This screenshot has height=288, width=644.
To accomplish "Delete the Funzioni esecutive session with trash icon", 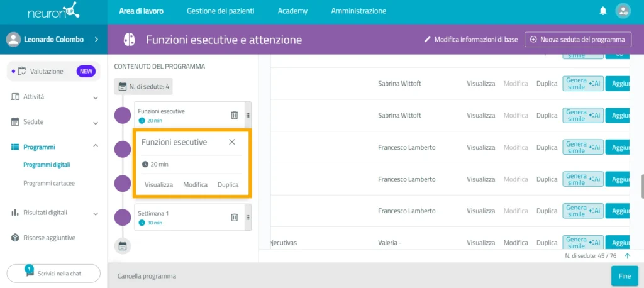I will [234, 116].
